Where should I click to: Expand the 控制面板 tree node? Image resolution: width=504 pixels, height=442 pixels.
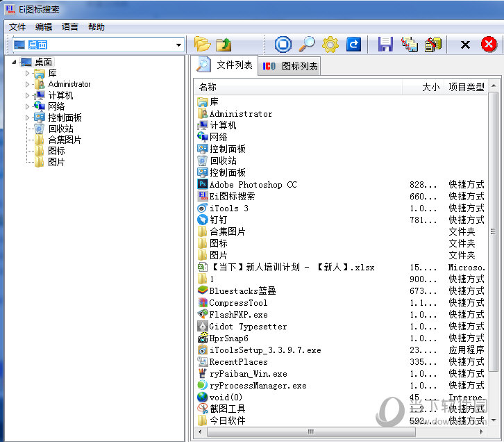point(27,117)
